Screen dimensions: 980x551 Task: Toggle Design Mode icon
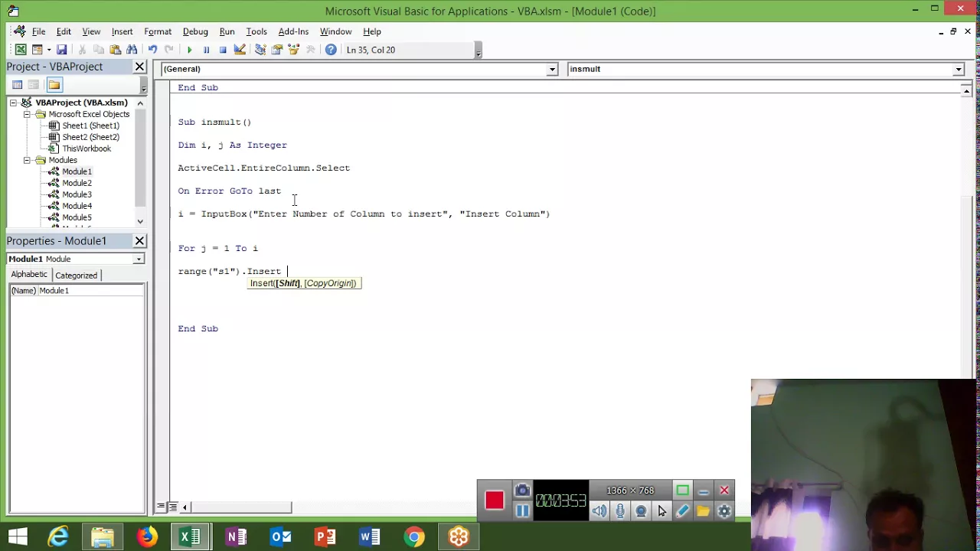[x=240, y=50]
